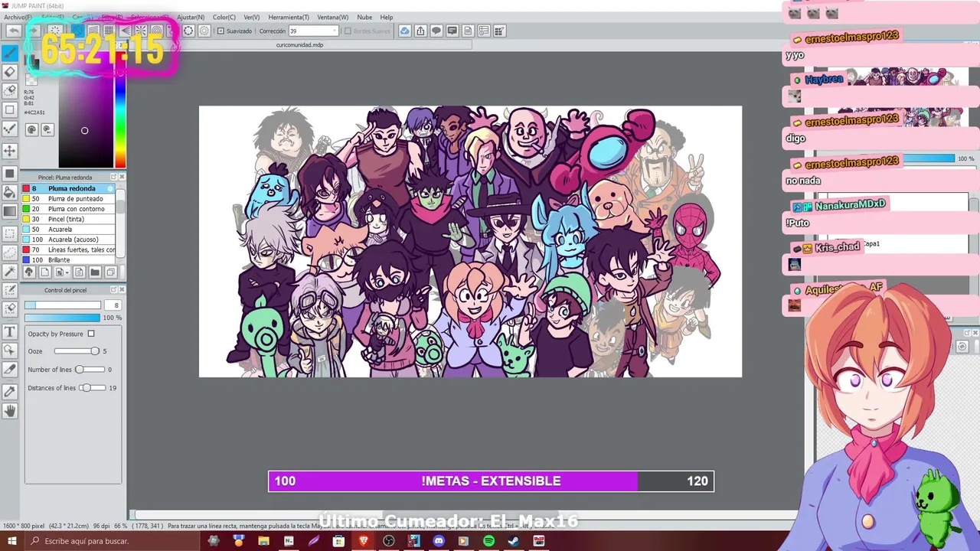This screenshot has height=551, width=980.
Task: Open Brave browser from the taskbar
Action: [x=364, y=541]
